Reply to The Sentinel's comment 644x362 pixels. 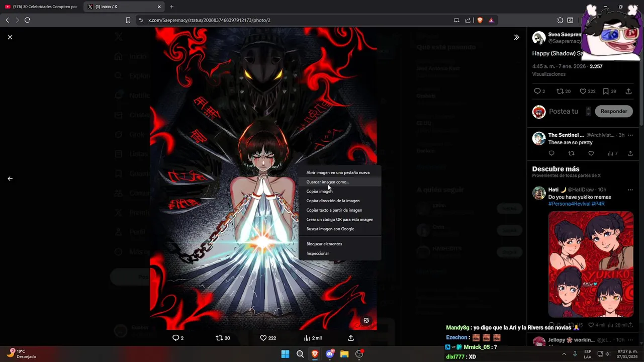(551, 153)
